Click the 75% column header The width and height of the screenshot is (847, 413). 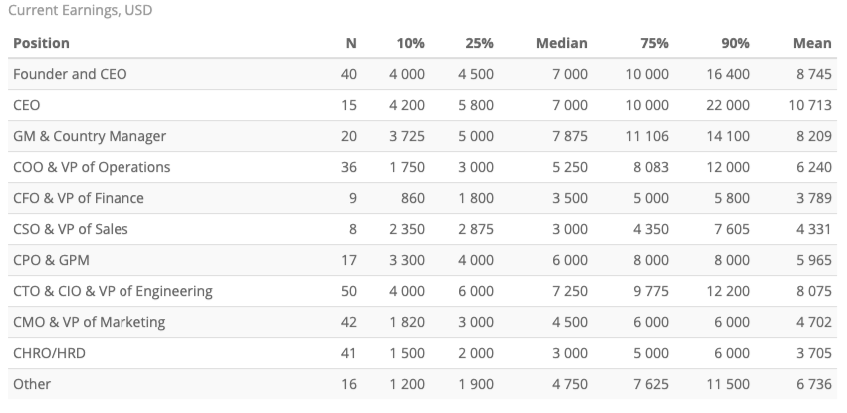pos(655,43)
